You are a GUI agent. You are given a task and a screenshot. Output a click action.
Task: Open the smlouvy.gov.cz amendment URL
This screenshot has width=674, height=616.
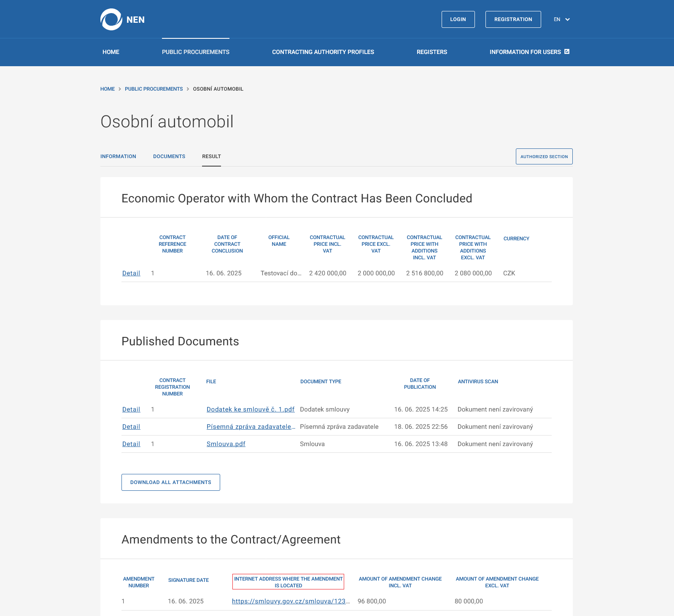[x=290, y=601]
